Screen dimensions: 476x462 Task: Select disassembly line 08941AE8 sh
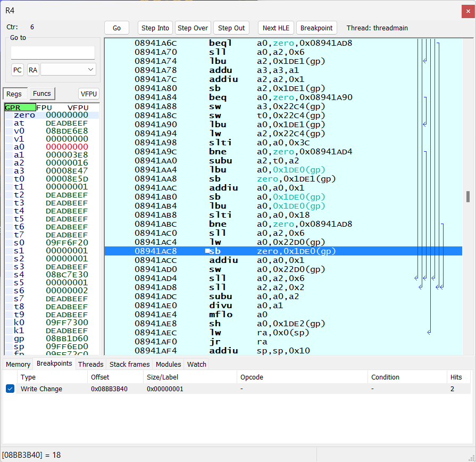tap(283, 324)
